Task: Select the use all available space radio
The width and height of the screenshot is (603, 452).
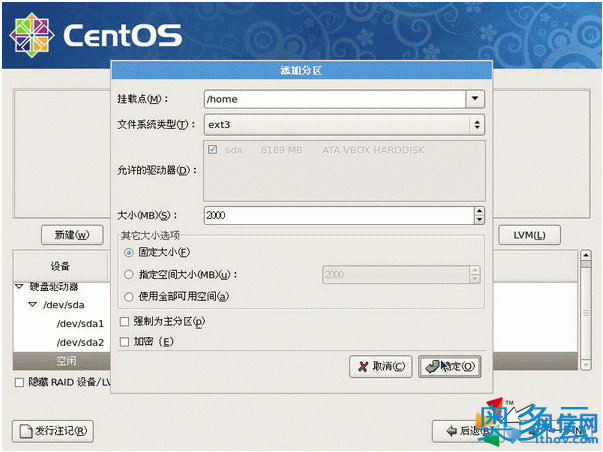Action: (x=129, y=297)
